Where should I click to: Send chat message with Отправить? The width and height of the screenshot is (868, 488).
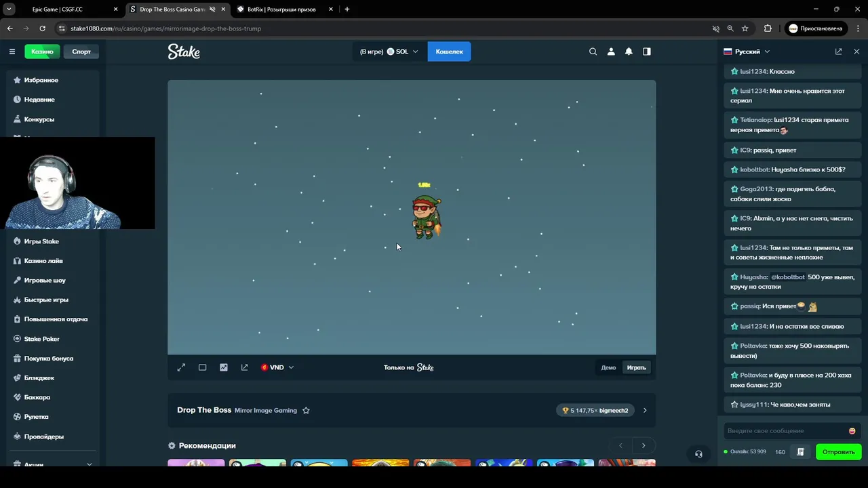pos(838,452)
